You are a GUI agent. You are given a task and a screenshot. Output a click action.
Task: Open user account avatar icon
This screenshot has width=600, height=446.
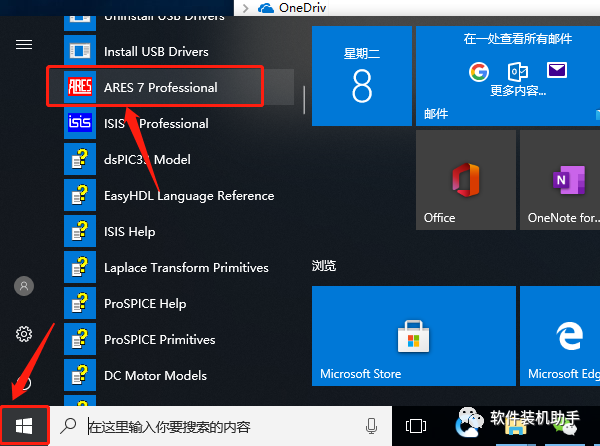pyautogui.click(x=24, y=286)
